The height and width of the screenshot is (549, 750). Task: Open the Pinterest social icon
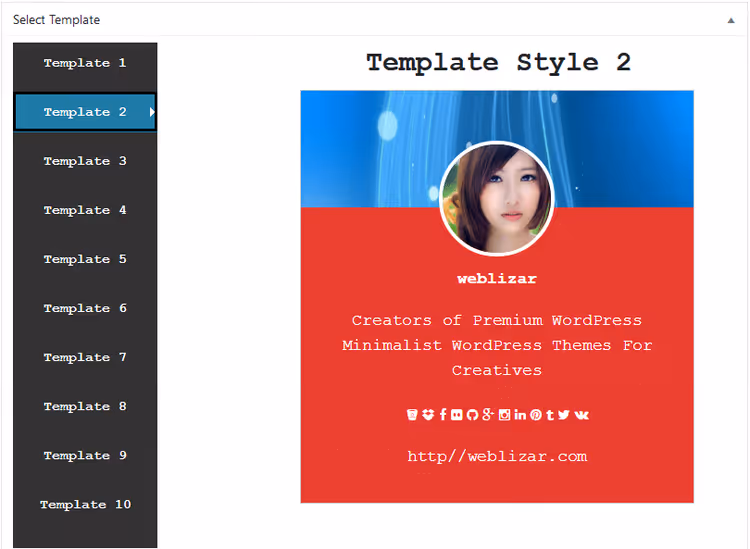point(536,415)
